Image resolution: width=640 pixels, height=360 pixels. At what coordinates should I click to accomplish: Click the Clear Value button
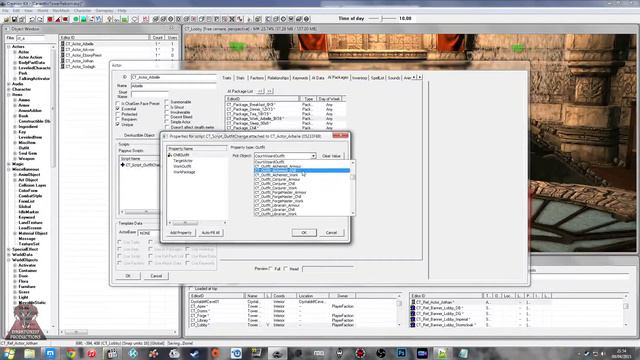[x=331, y=156]
